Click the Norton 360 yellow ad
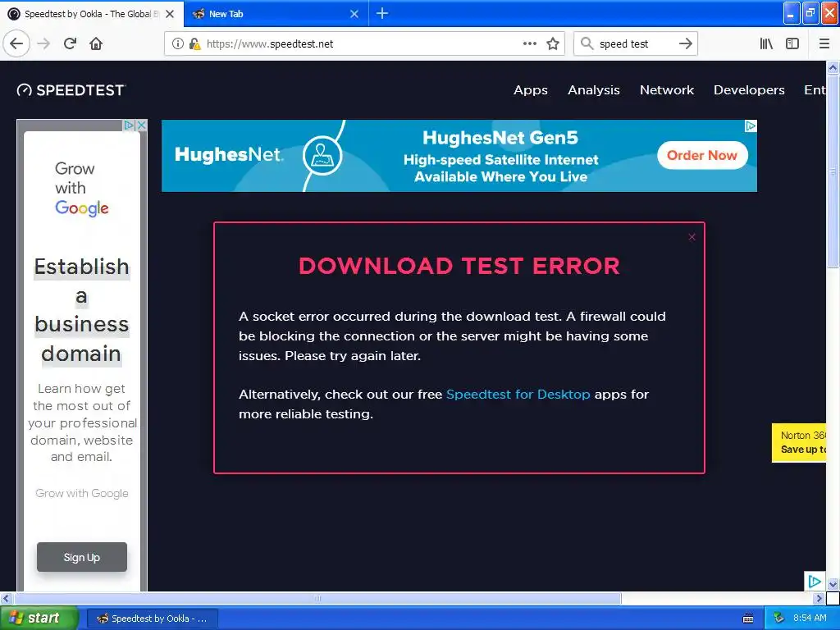Screen dimensions: 840x630 [x=799, y=442]
